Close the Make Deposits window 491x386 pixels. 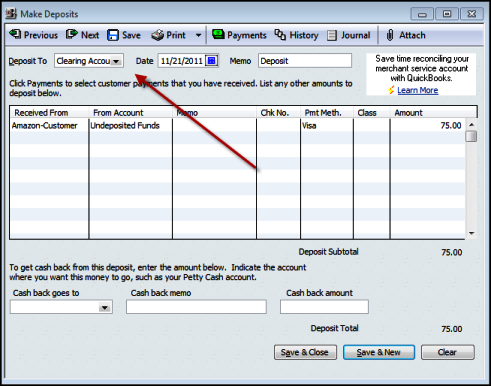472,14
